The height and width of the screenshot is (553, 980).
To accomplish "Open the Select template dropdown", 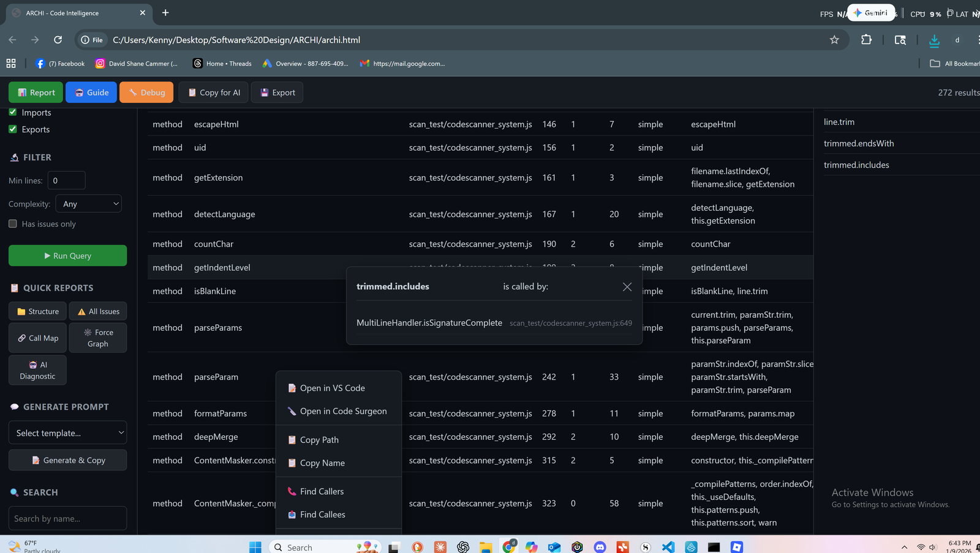I will point(67,432).
